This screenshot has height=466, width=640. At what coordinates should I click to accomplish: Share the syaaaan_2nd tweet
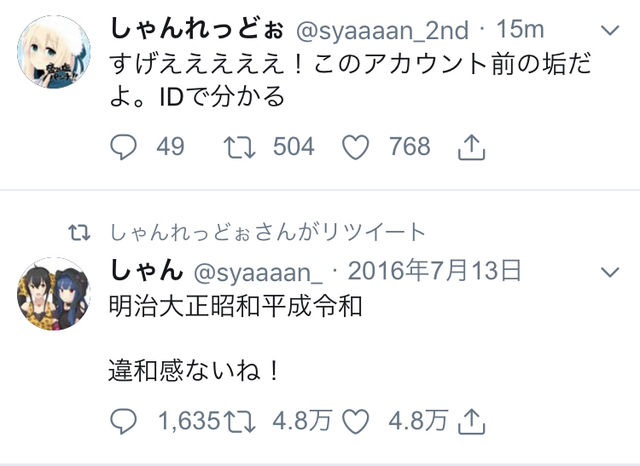point(471,147)
